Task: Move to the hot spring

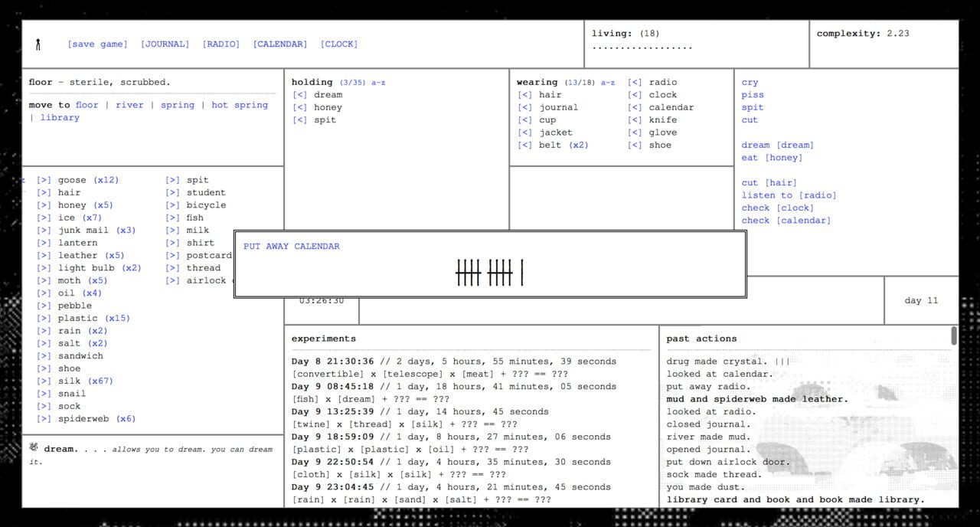Action: (x=237, y=105)
